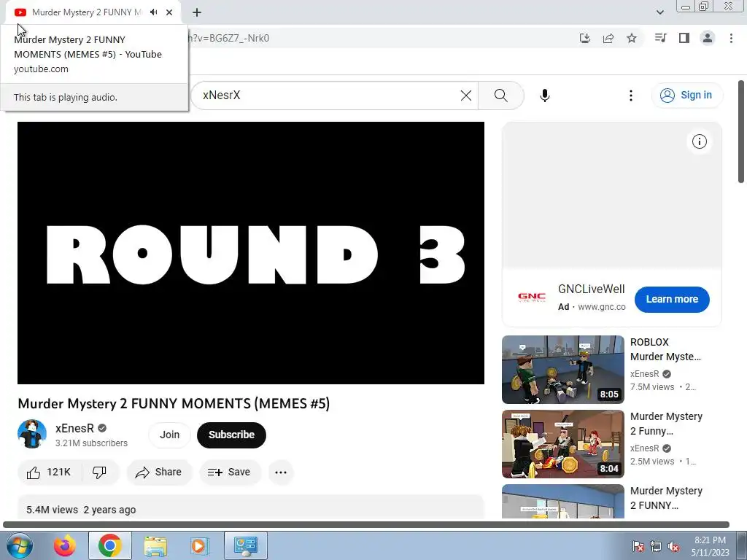Share this page from address bar
This screenshot has width=747, height=560.
pos(608,38)
